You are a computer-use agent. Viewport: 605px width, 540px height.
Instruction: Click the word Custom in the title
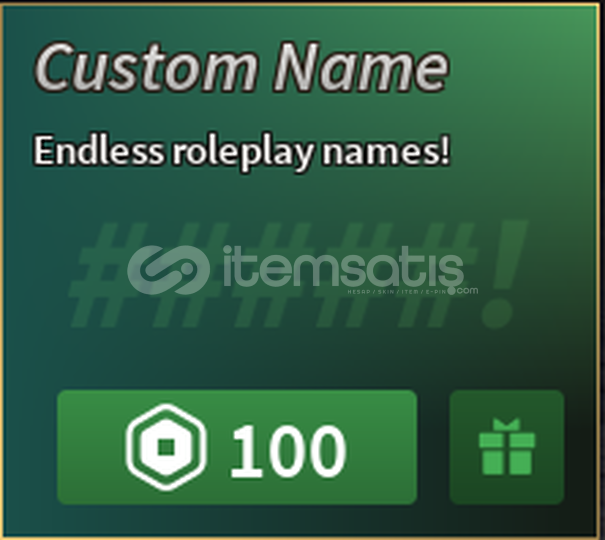(145, 68)
